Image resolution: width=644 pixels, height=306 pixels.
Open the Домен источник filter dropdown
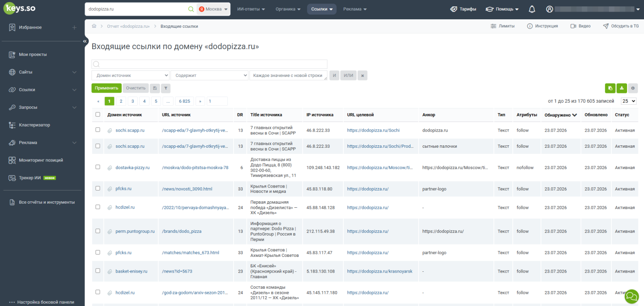(131, 75)
